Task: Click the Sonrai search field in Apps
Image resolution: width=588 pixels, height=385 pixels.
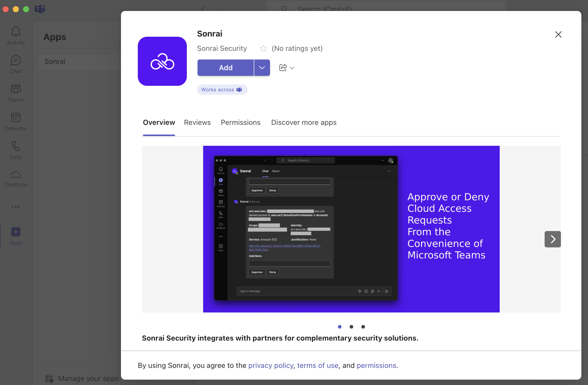Action: point(80,62)
